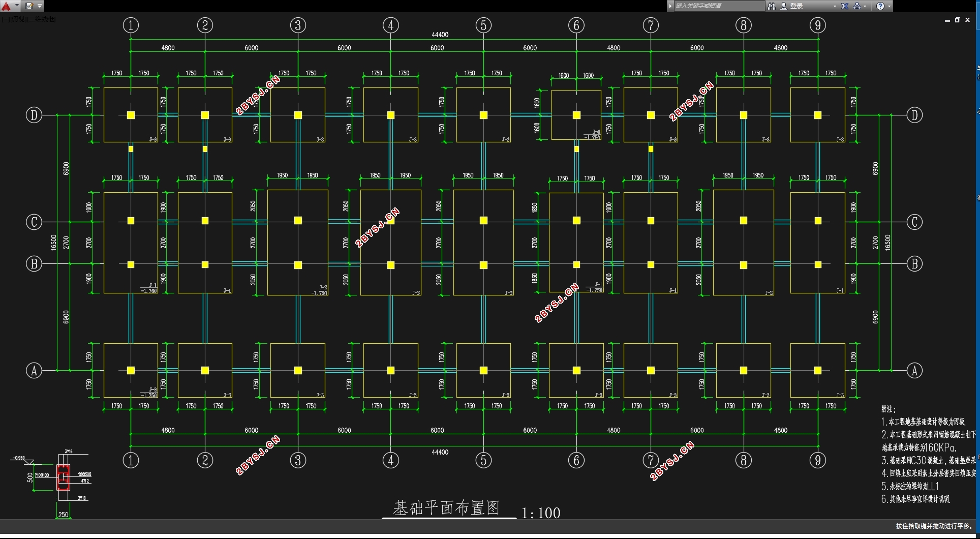Select note 2 about 钢筋混凝土 foundation
980x539 pixels.
[929, 435]
